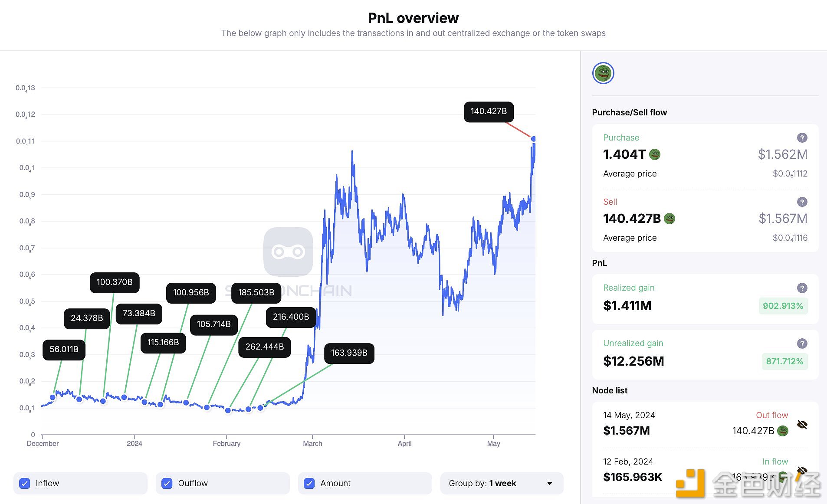Click the realized gain 902.913% badge
This screenshot has width=827, height=504.
coord(783,306)
